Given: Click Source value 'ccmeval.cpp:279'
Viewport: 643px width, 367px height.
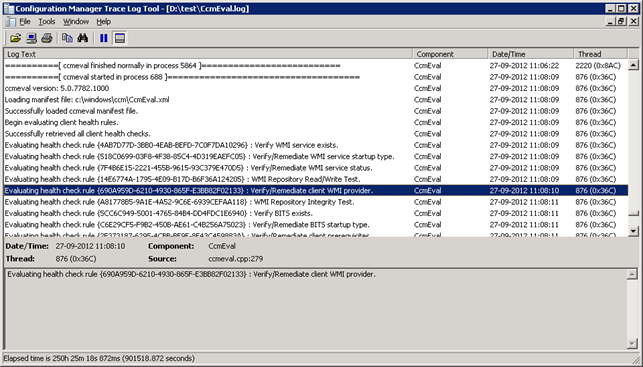Looking at the screenshot, I should pyautogui.click(x=236, y=259).
